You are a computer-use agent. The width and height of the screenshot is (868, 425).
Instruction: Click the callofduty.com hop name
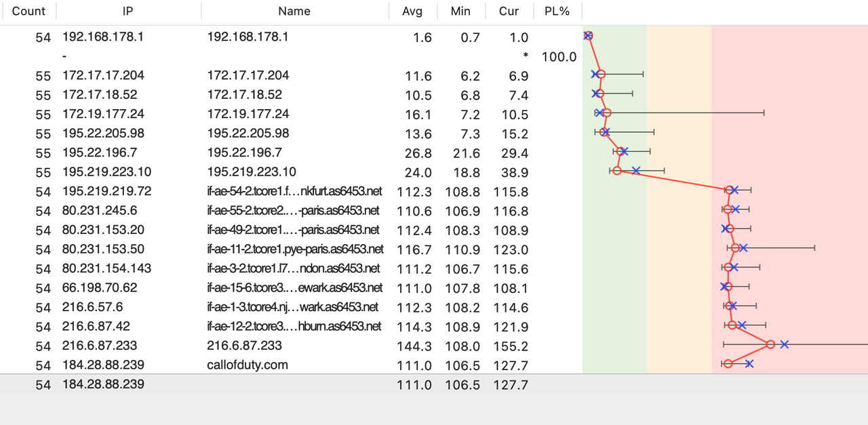(x=248, y=365)
